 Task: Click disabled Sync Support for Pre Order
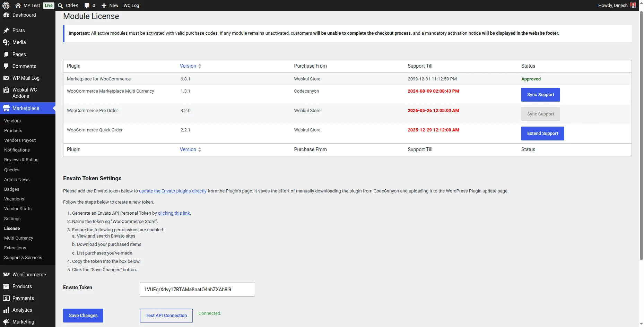pos(540,114)
